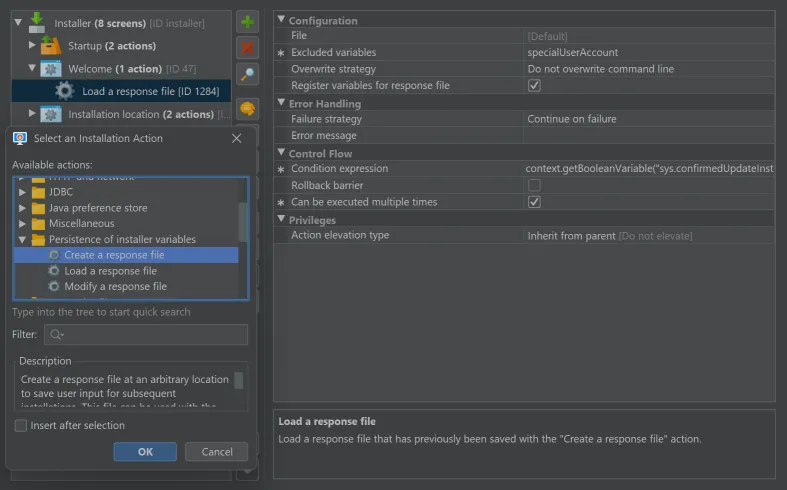
Task: Expand the Startup tree node
Action: tap(32, 45)
